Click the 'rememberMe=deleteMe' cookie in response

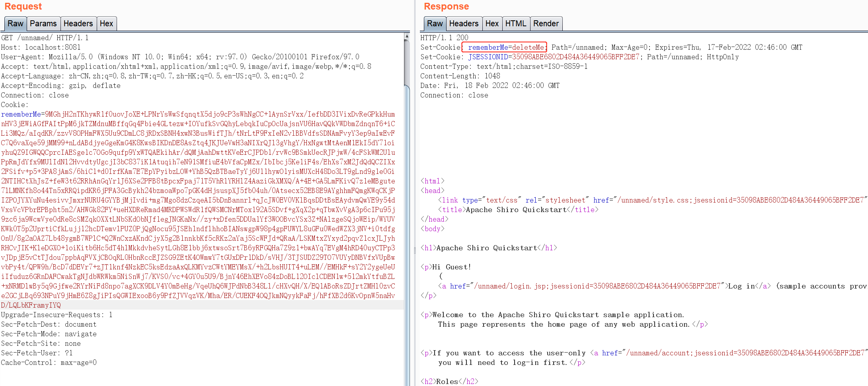click(x=506, y=47)
